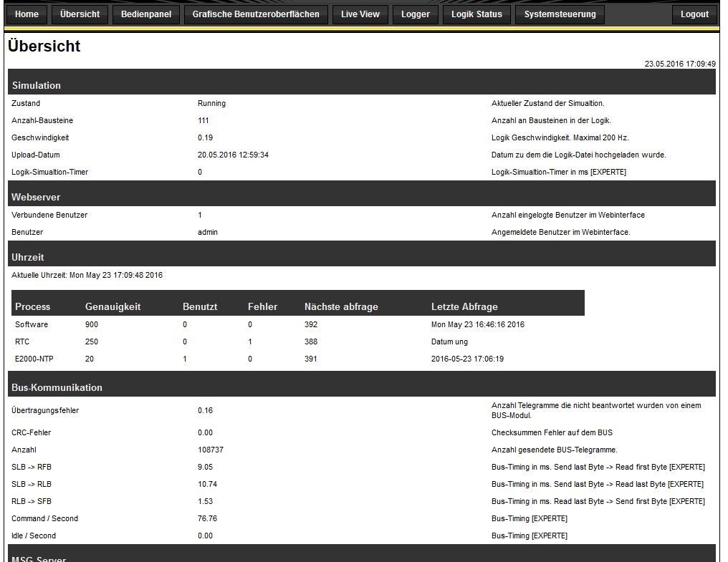Click the Übertragungsfehler row label
This screenshot has width=728, height=562.
(45, 410)
